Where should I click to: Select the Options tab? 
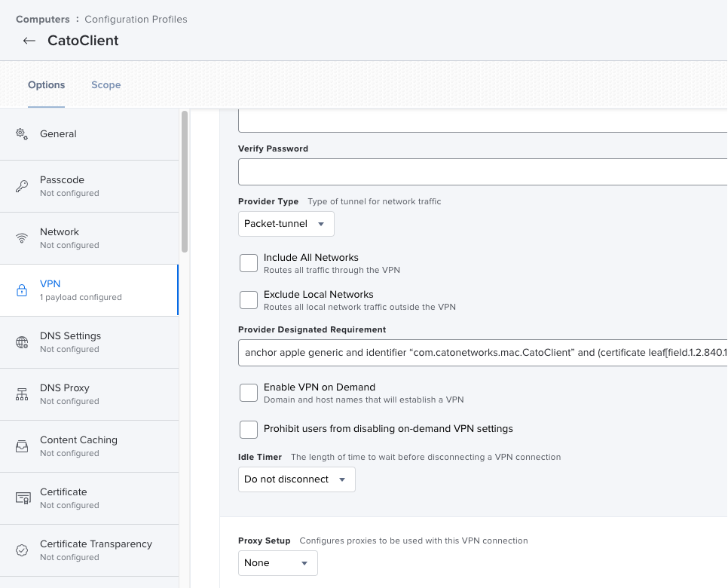(x=46, y=84)
